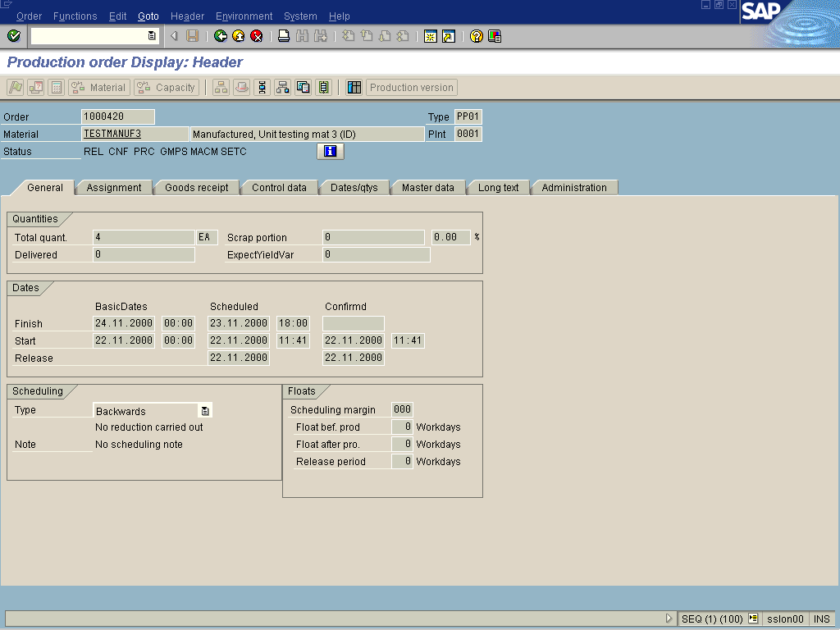This screenshot has height=630, width=840.
Task: Expand the Scheduling Type dropdown
Action: [205, 411]
